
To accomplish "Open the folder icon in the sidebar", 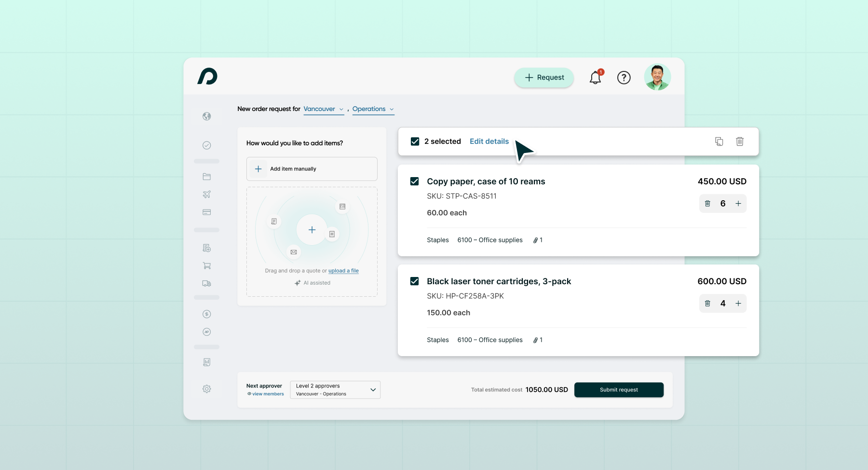I will pyautogui.click(x=207, y=177).
